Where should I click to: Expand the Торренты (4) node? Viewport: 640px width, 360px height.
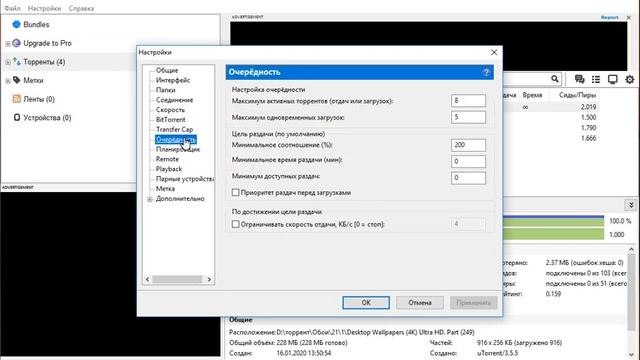coord(8,62)
